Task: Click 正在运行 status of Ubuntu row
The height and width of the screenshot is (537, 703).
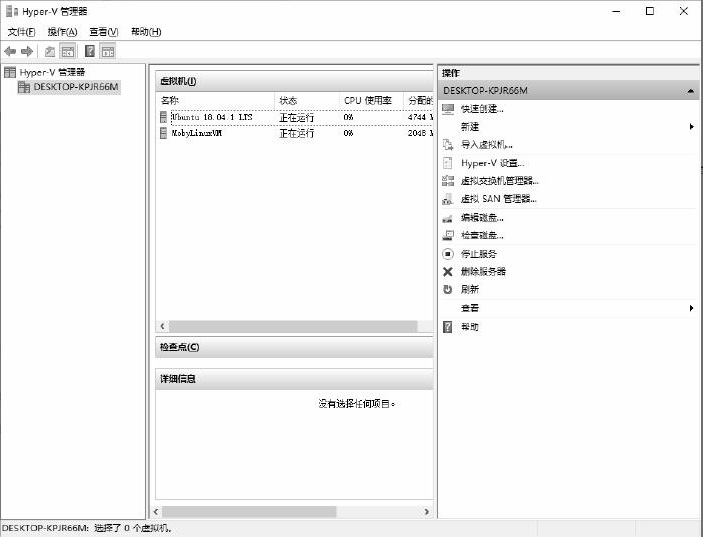Action: point(296,117)
